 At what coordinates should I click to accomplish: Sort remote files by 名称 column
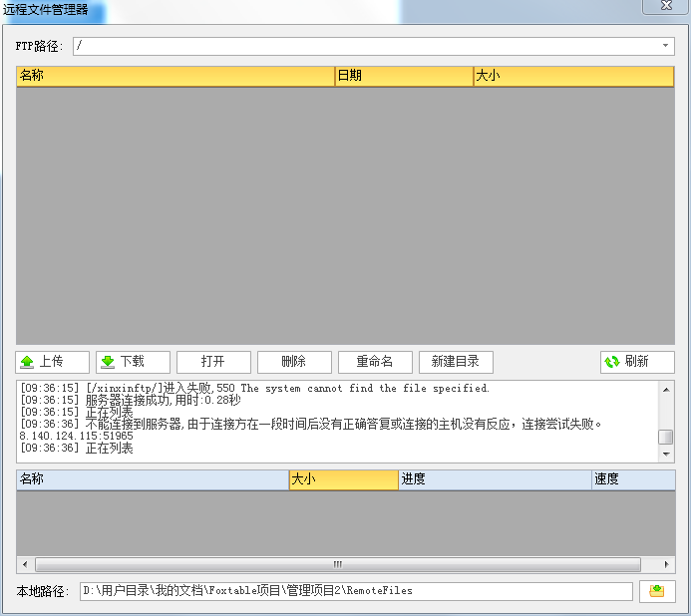pos(175,76)
